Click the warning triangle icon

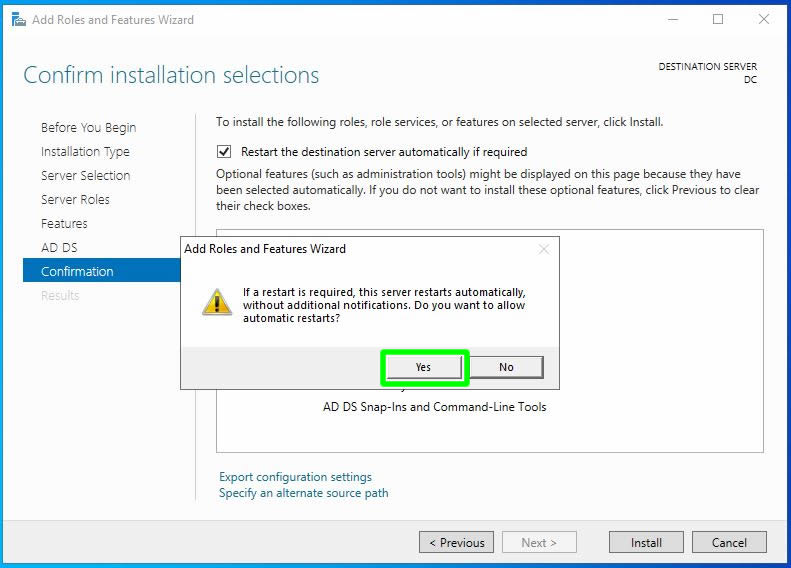[217, 302]
